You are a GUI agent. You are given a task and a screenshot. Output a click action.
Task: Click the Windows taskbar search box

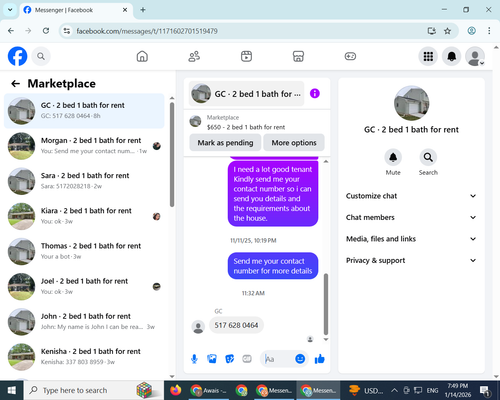tap(93, 390)
